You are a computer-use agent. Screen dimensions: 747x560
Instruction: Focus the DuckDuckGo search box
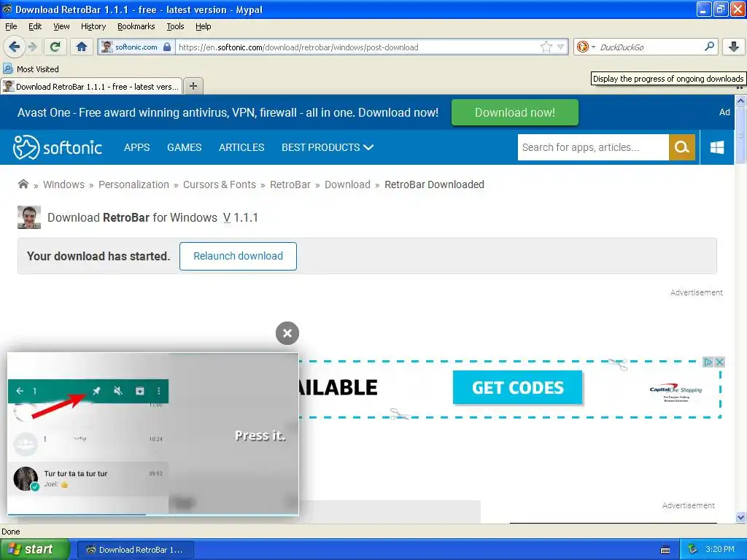tap(649, 47)
